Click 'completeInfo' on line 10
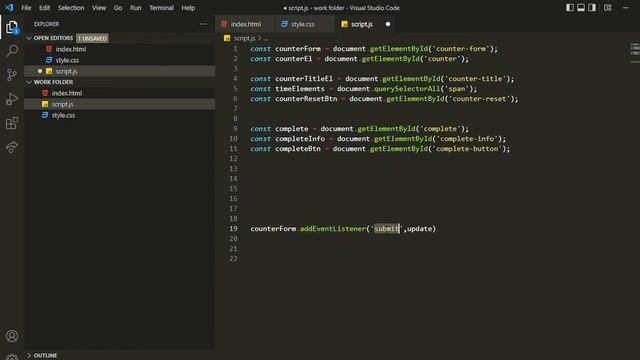Image resolution: width=640 pixels, height=360 pixels. click(300, 139)
